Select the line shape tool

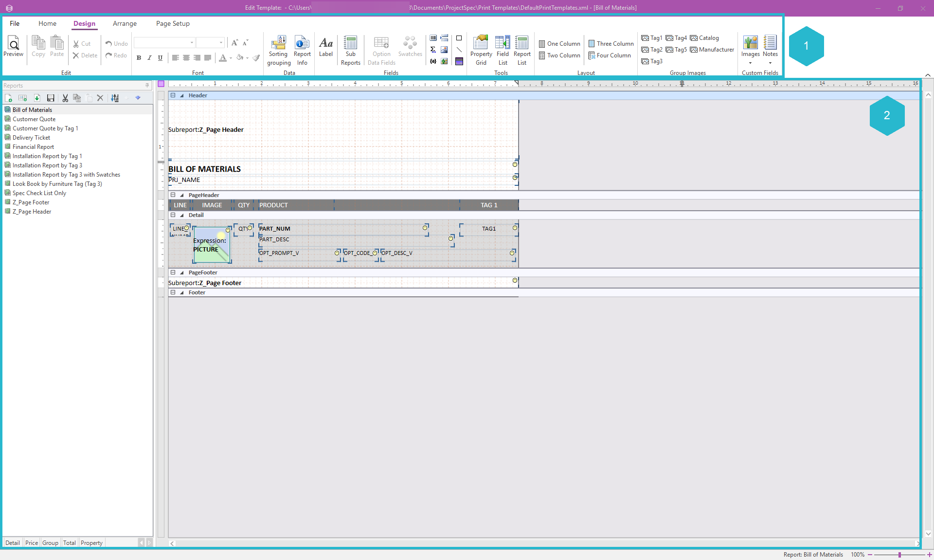[x=459, y=50]
